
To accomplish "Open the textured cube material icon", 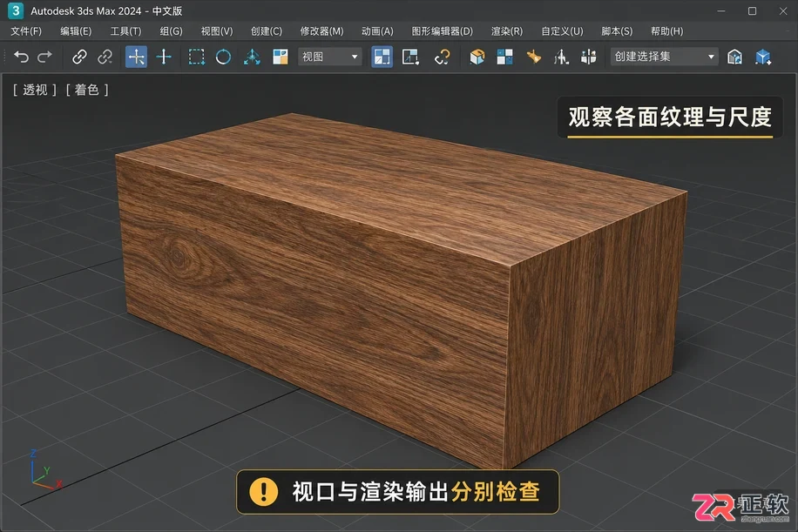I will (x=477, y=57).
